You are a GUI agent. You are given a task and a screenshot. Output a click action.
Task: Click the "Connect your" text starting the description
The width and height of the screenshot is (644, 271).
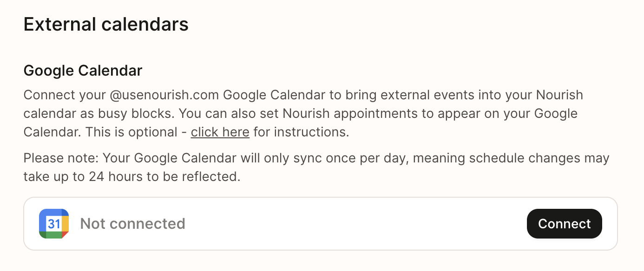point(65,95)
